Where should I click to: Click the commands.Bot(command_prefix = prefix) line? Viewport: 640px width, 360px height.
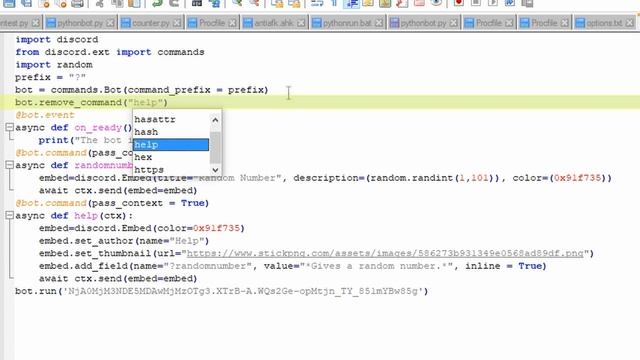pyautogui.click(x=142, y=90)
